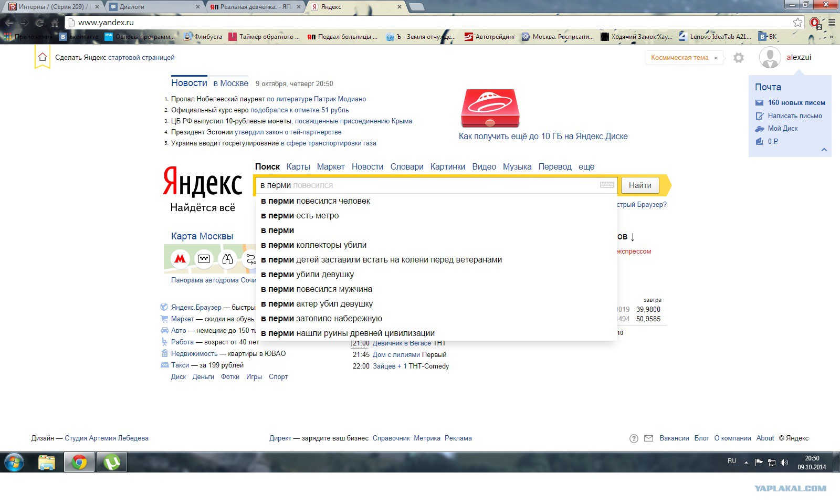Screen dimensions: 840x504
Task: Click the footer feedback envelope icon
Action: pos(649,438)
